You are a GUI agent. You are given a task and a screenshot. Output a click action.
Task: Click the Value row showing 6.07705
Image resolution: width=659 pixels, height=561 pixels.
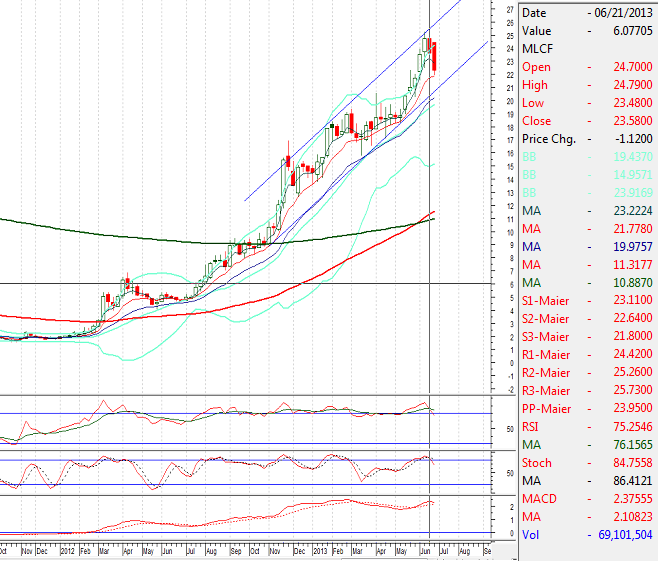[x=587, y=31]
